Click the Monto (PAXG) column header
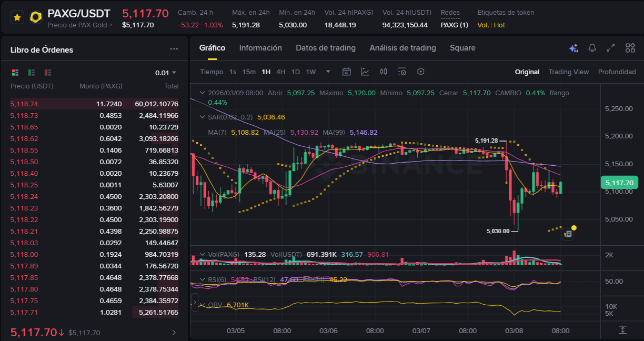The width and height of the screenshot is (644, 341). click(101, 86)
